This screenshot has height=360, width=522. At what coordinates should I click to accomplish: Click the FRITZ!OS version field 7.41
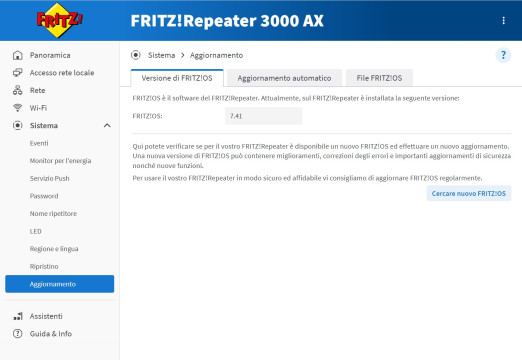(x=263, y=116)
